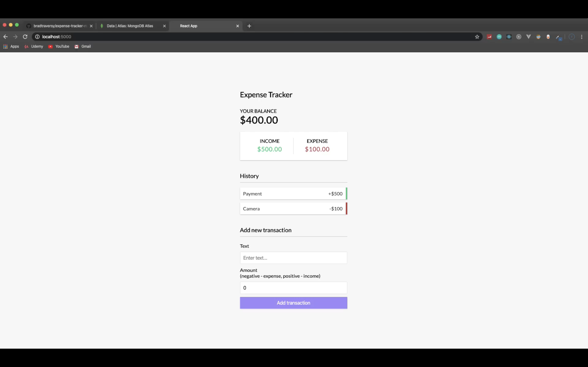Click the site info icon in address bar
588x367 pixels.
click(37, 37)
